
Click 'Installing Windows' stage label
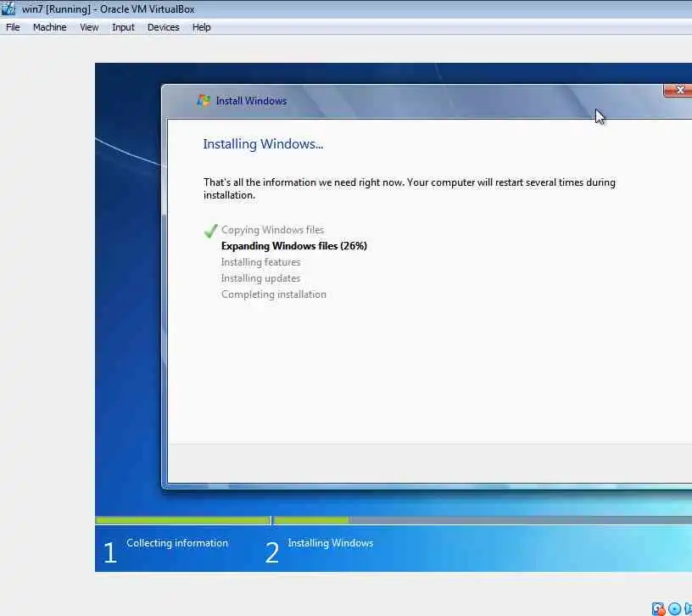[x=331, y=543]
